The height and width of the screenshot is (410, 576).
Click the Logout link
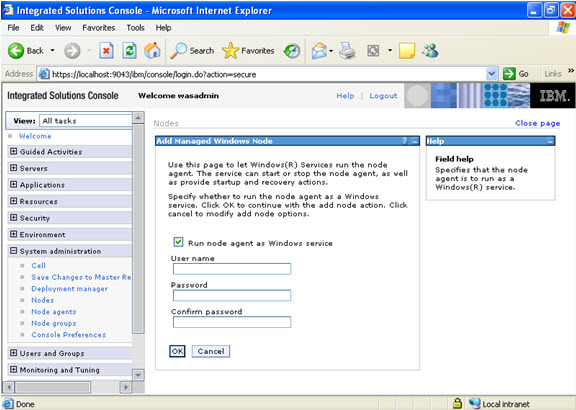pyautogui.click(x=383, y=96)
